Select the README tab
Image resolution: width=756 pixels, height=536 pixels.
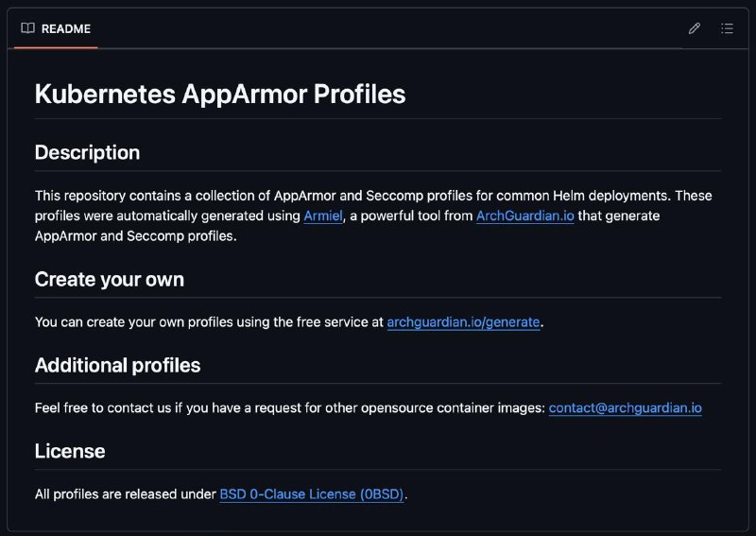(56, 29)
